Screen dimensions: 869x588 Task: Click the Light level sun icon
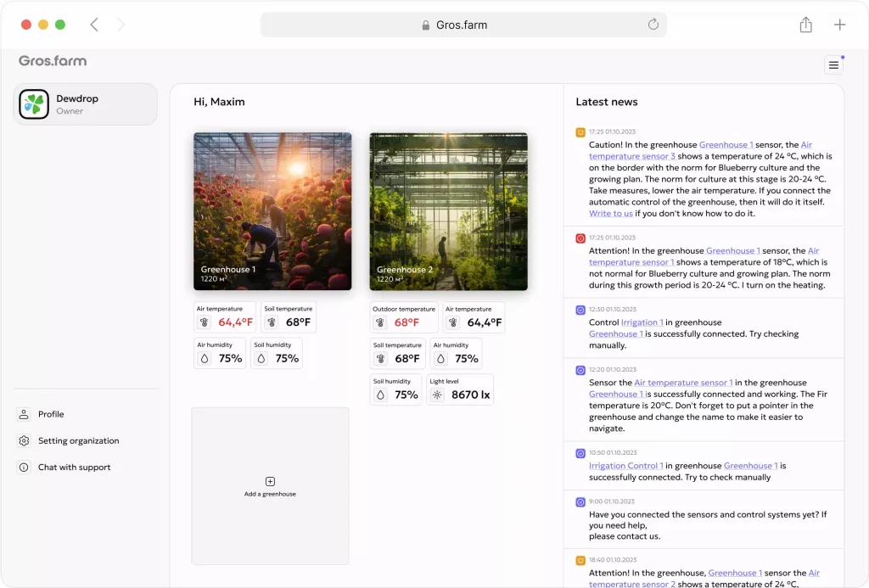[x=437, y=395]
